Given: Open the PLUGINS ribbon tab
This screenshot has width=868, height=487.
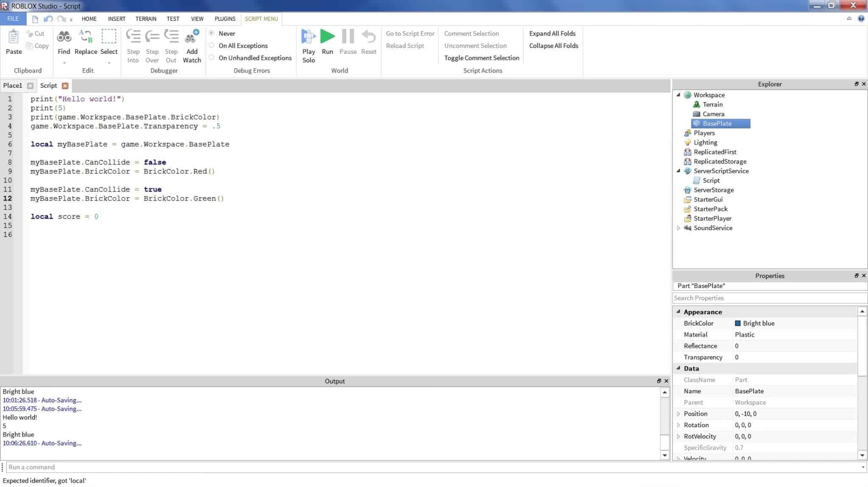Looking at the screenshot, I should [225, 19].
